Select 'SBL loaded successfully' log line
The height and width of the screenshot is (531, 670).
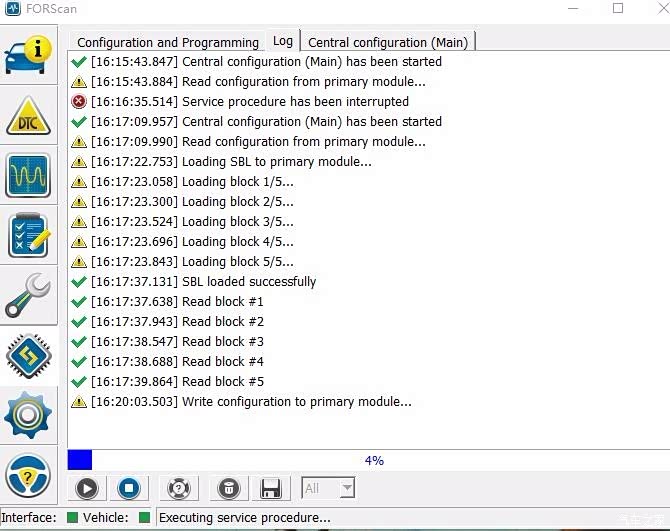pos(193,282)
